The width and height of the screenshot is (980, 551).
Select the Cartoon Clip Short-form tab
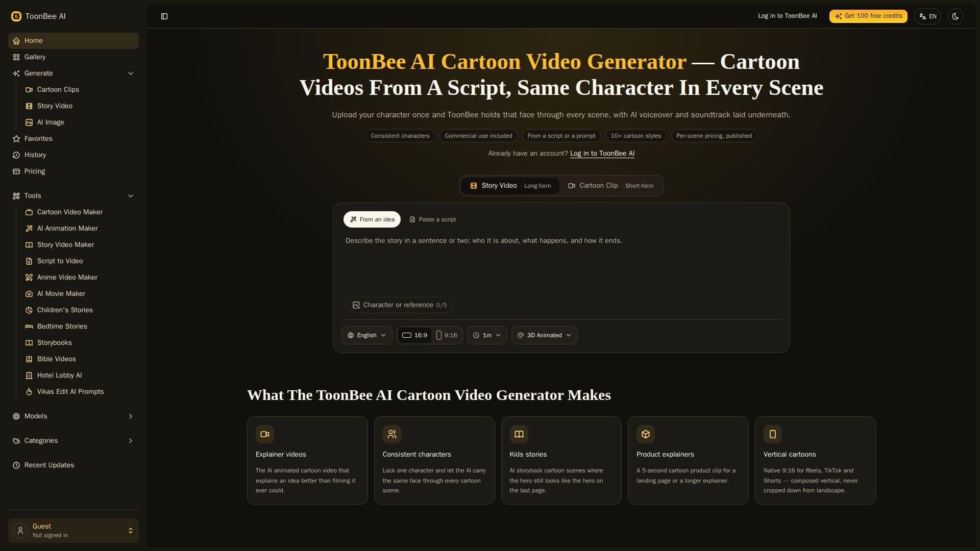610,186
